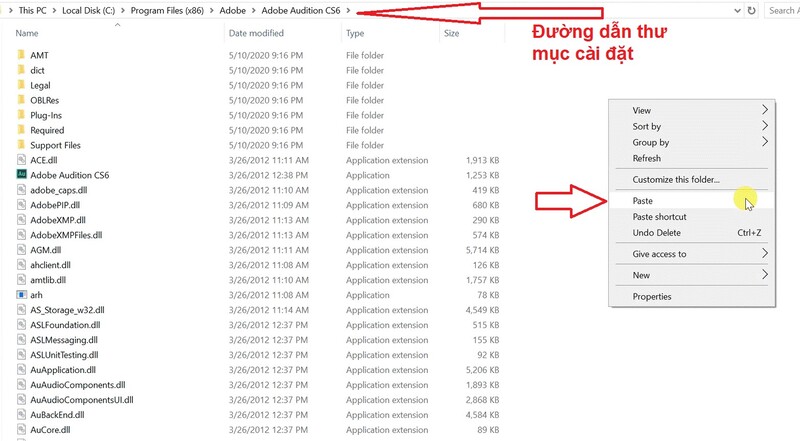This screenshot has width=800, height=441.
Task: Expand the Give access to submenu arrow
Action: (765, 253)
